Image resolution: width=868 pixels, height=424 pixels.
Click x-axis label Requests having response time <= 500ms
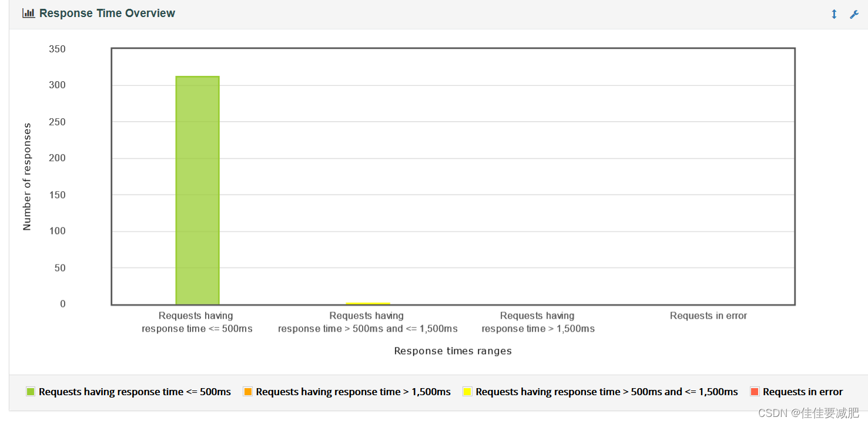click(197, 322)
